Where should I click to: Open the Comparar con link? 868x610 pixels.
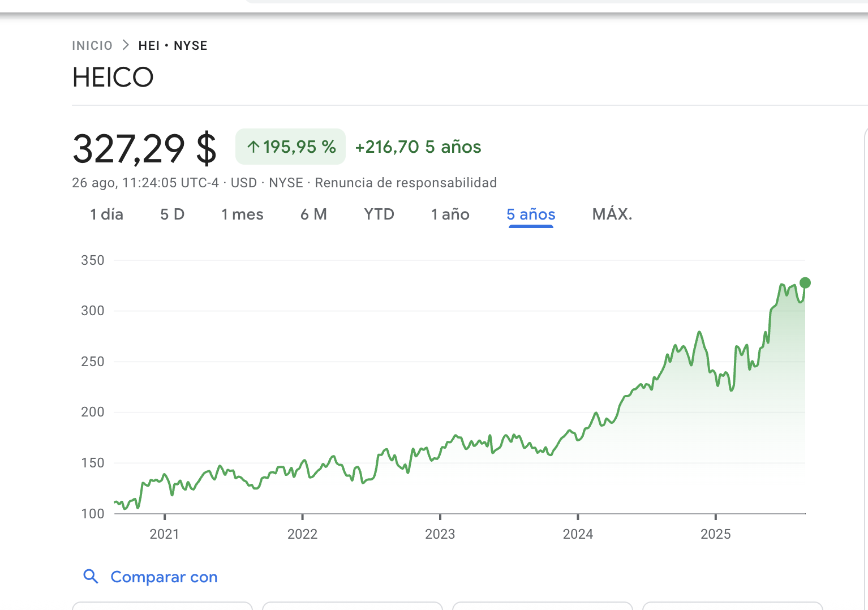pos(164,577)
